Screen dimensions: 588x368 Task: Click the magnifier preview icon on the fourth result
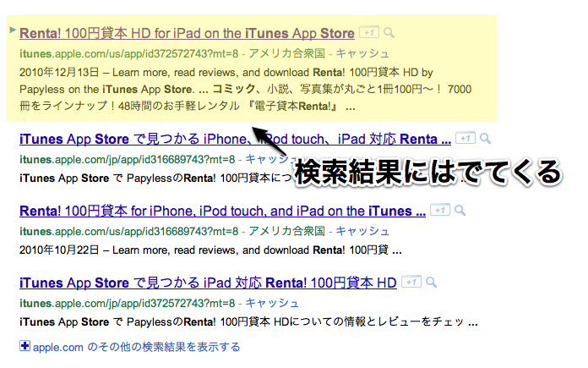point(430,283)
